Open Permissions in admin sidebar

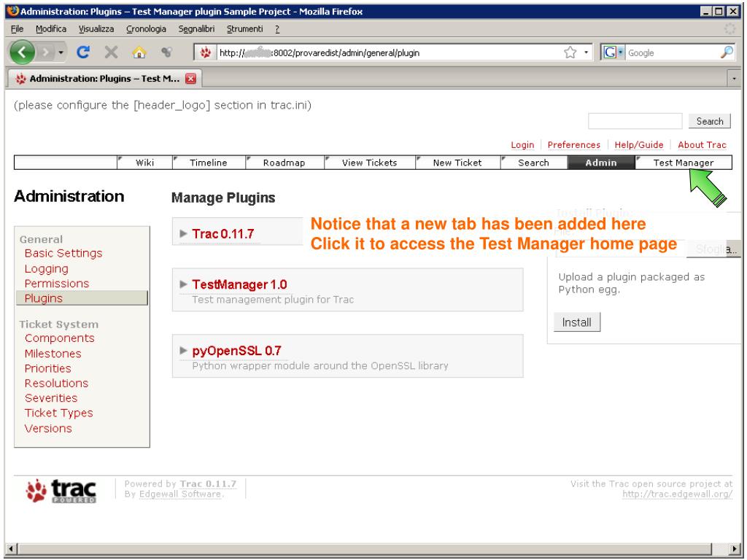tap(57, 284)
